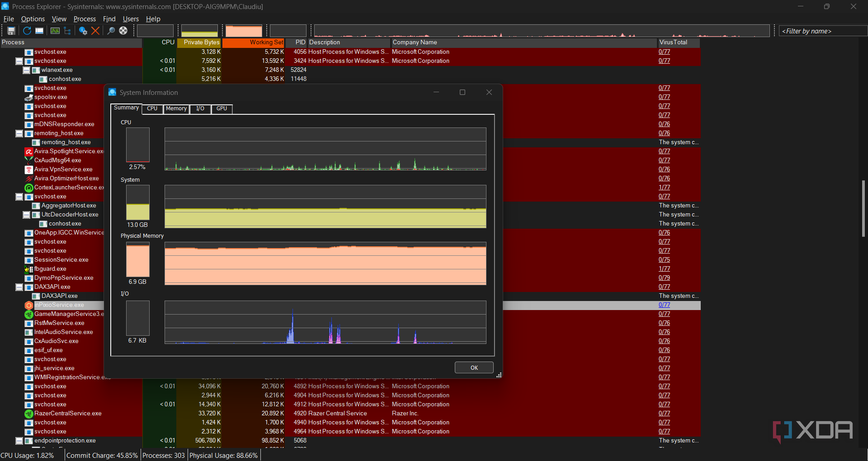Click in the Filter by name field
The image size is (868, 461).
823,31
